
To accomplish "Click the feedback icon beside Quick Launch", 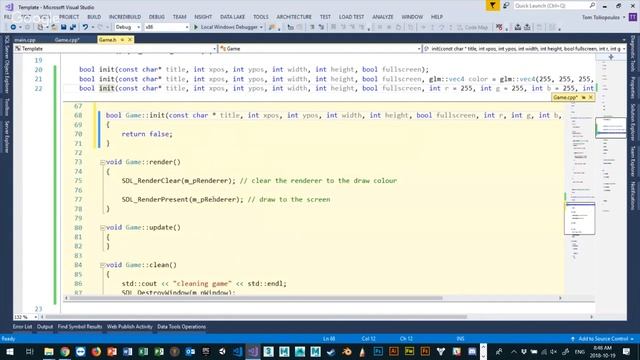I will 506,5.
